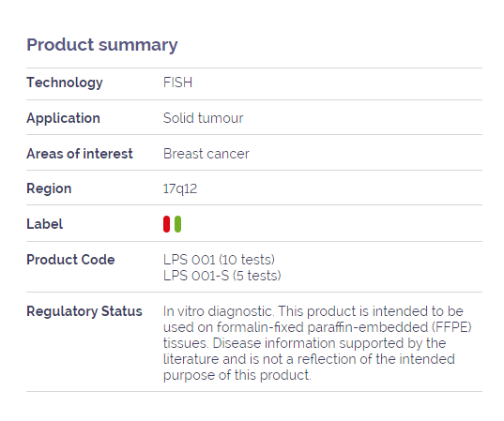This screenshot has height=421, width=504.
Task: Click the In vitro diagnostic text
Action: [219, 311]
